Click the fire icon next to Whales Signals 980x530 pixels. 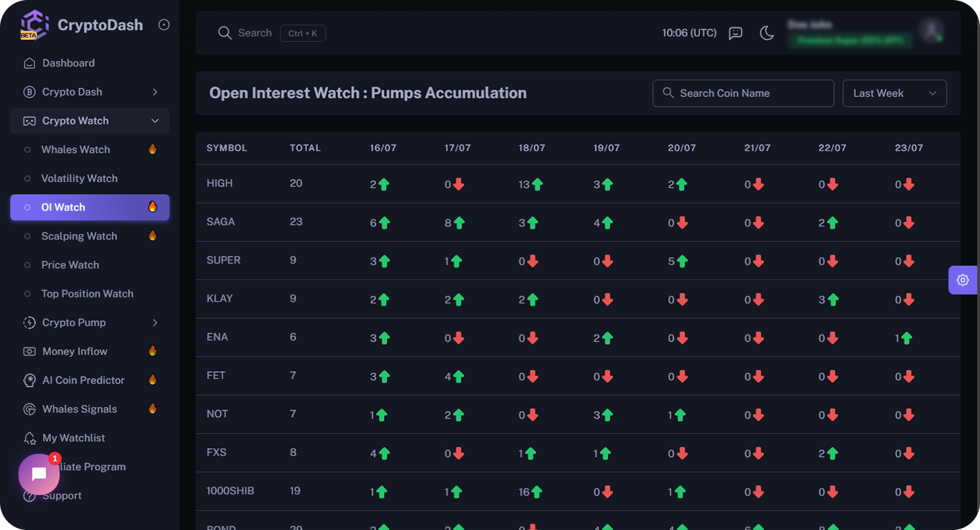tap(153, 409)
